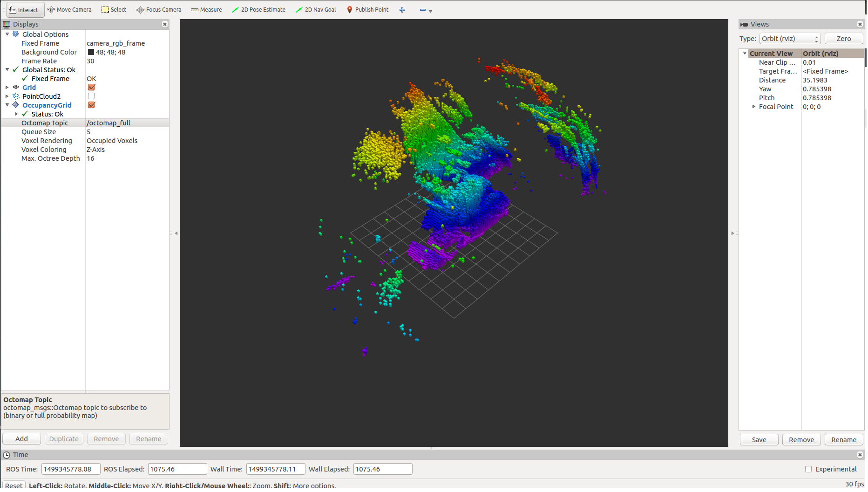Expand the Focal Point property
Viewport: 868px width, 492px height.
(754, 107)
